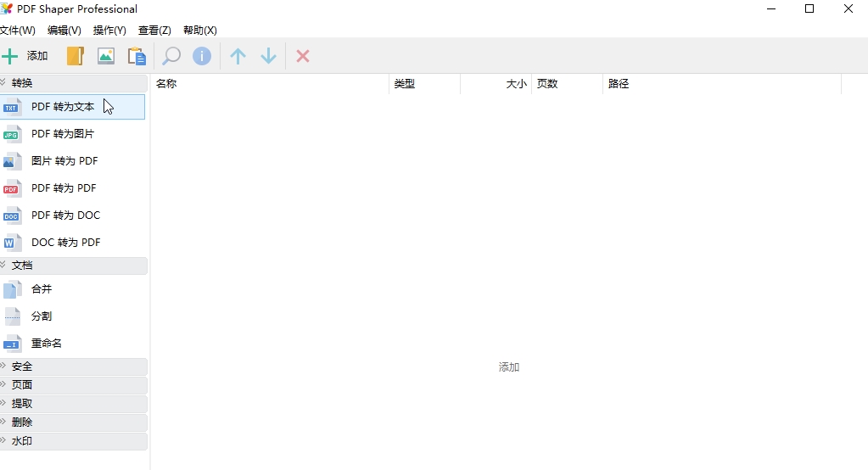Click the split icon next to 分割
The height and width of the screenshot is (470, 868).
click(12, 316)
